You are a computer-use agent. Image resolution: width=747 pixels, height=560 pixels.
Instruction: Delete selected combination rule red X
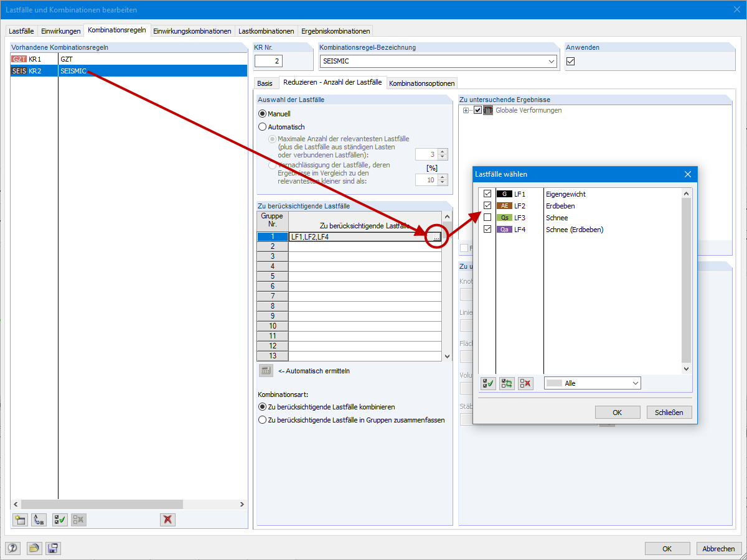click(167, 520)
